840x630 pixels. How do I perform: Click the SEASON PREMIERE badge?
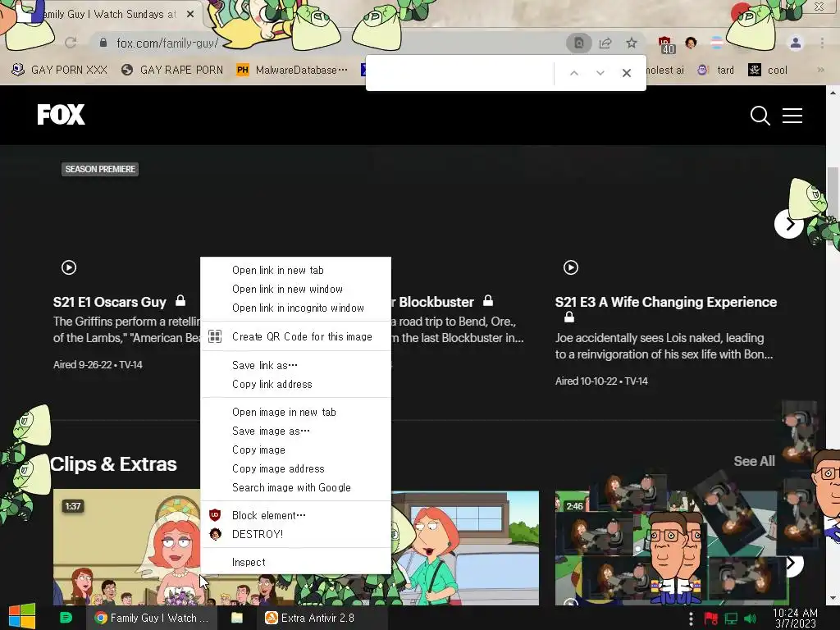[100, 169]
